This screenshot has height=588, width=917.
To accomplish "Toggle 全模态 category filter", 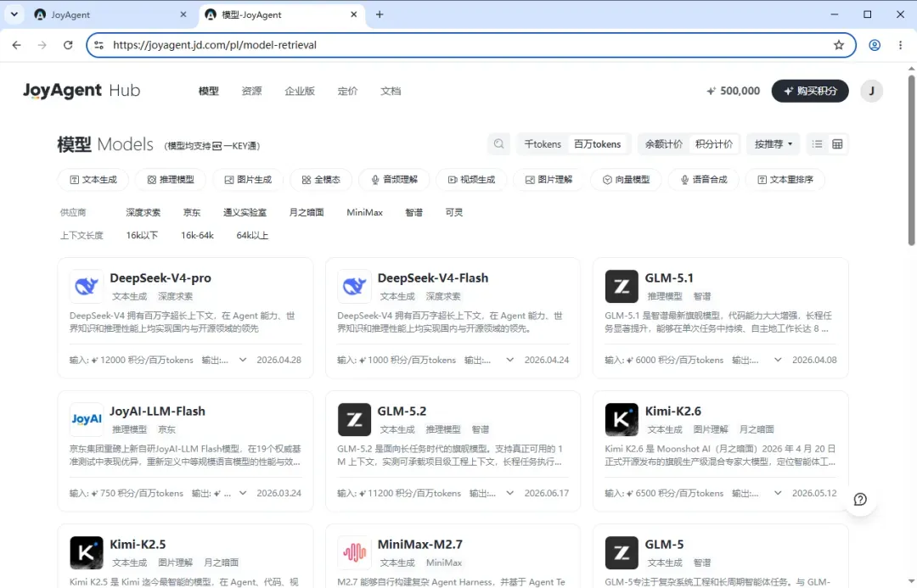I will (x=320, y=179).
